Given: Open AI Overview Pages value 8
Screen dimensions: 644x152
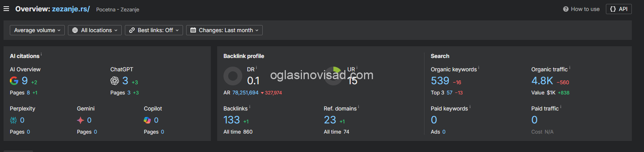Looking at the screenshot, I should click(28, 93).
